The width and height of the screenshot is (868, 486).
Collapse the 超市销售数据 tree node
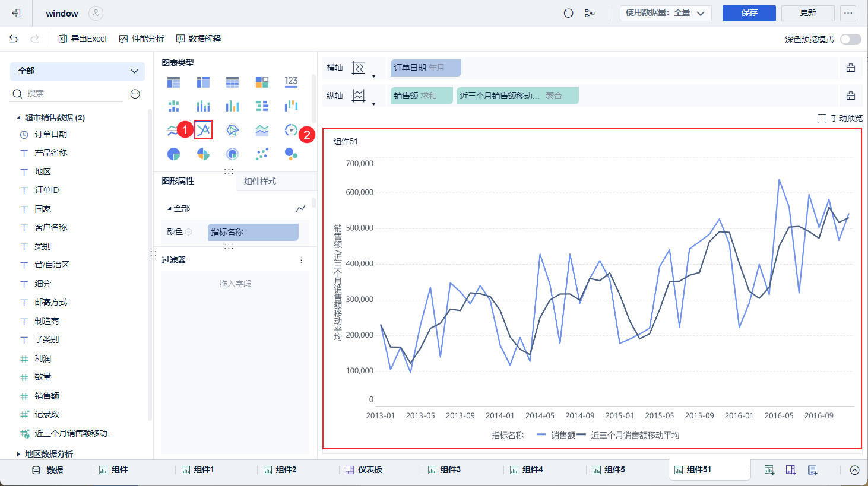tap(18, 117)
